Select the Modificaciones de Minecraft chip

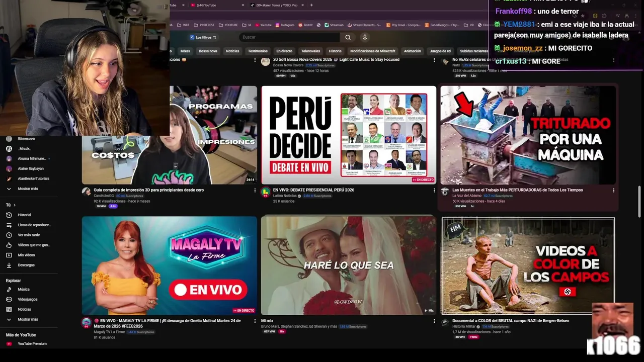[373, 51]
